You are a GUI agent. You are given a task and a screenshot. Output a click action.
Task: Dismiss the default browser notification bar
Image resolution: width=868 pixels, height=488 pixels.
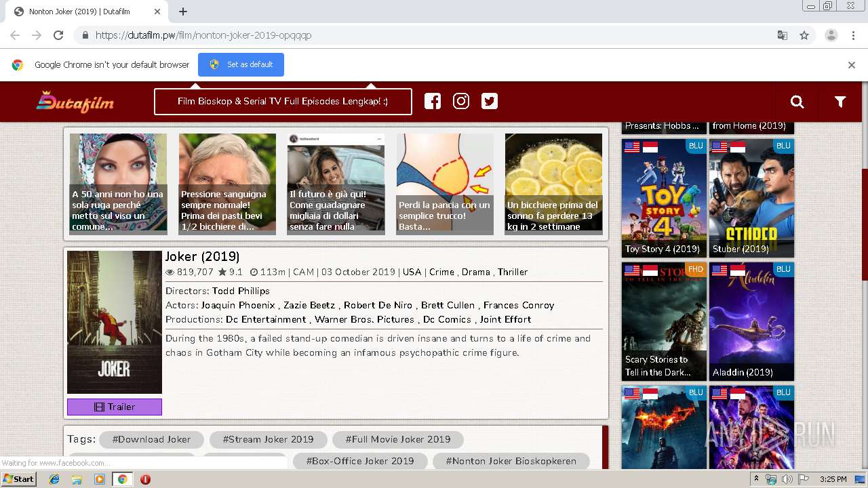852,65
